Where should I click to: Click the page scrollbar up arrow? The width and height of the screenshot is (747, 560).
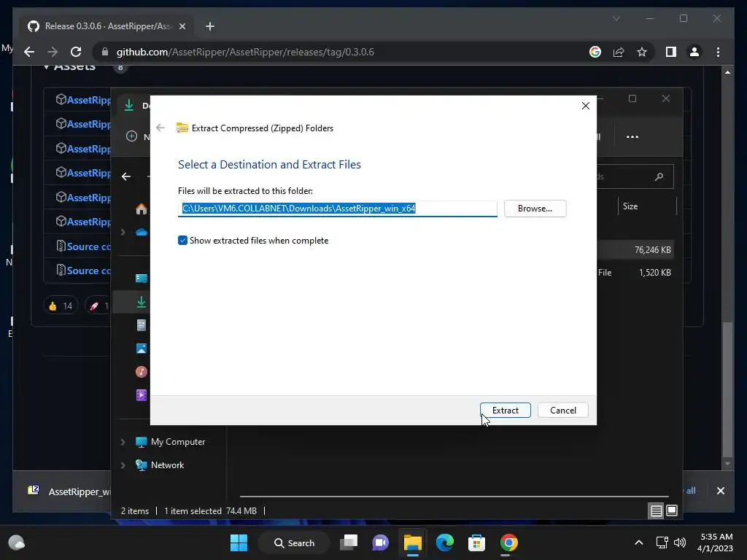point(727,72)
